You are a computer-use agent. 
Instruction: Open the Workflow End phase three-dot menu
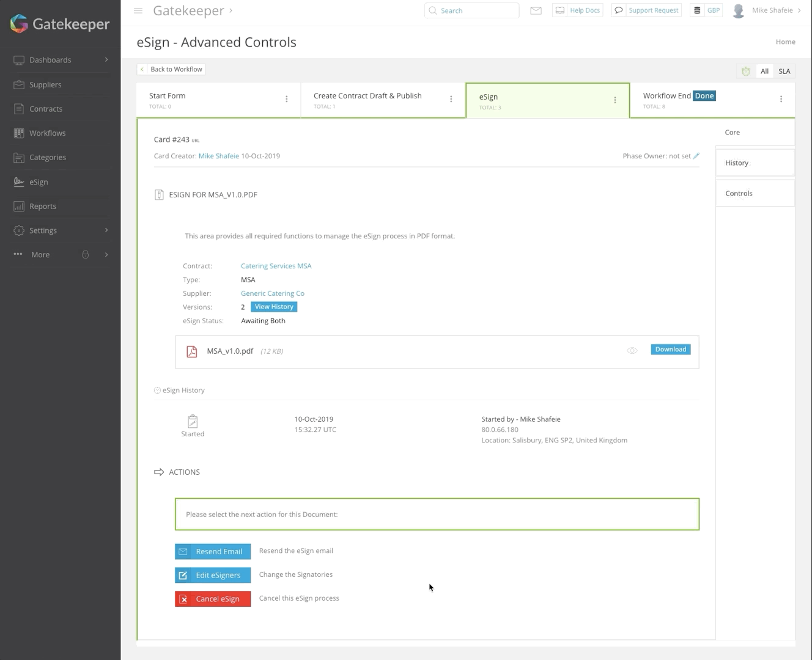coord(781,99)
